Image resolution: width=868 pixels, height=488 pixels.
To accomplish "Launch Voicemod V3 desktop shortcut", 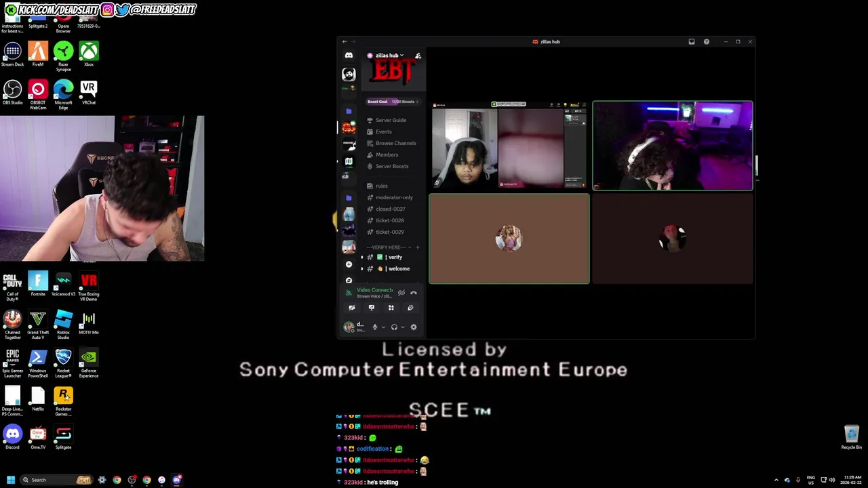I will click(63, 285).
